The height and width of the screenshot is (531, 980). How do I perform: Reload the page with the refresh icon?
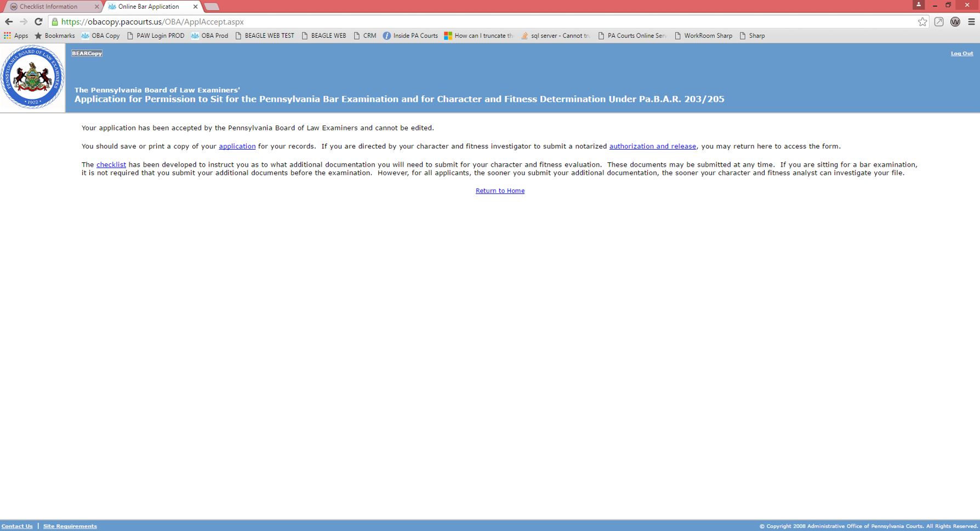38,22
